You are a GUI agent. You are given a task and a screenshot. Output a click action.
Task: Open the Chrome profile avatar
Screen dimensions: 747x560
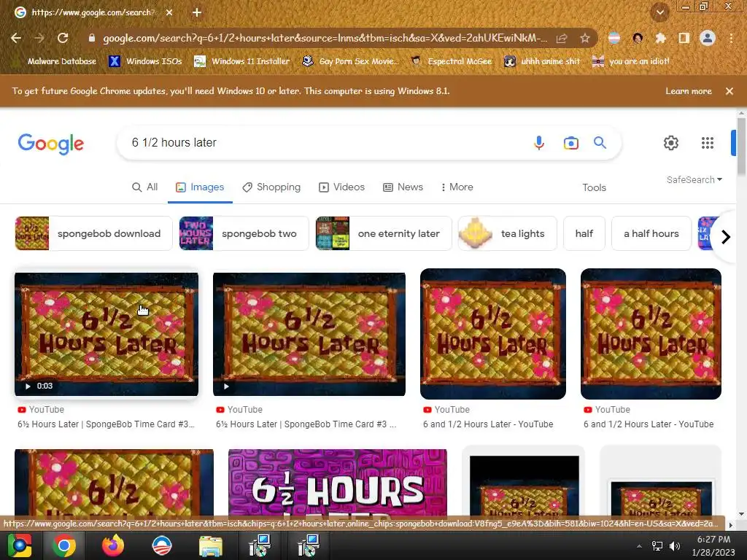(x=708, y=38)
